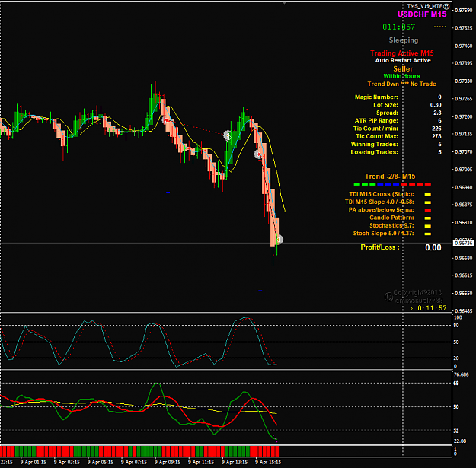Click the Profit/Loss : label
The height and width of the screenshot is (468, 476).
(380, 247)
